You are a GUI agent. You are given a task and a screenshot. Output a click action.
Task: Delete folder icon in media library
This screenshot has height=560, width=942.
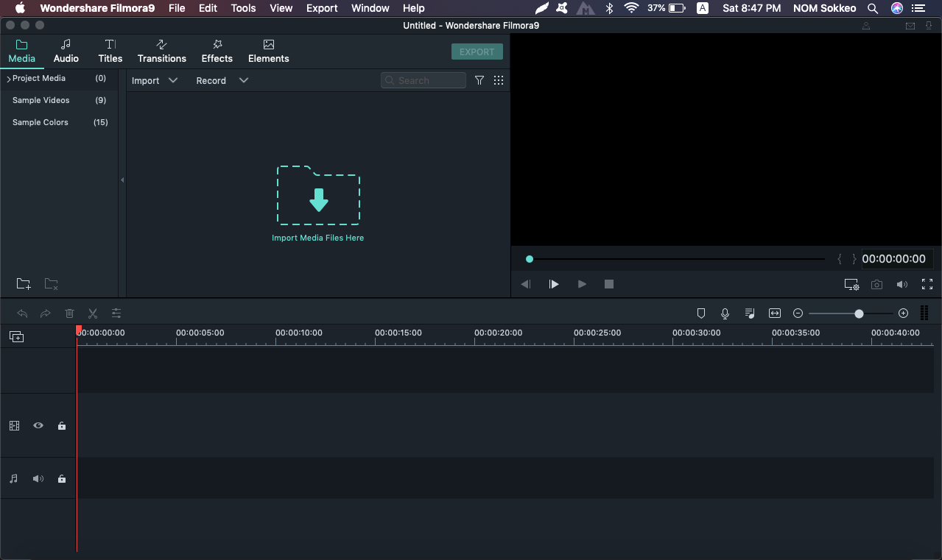click(x=51, y=284)
